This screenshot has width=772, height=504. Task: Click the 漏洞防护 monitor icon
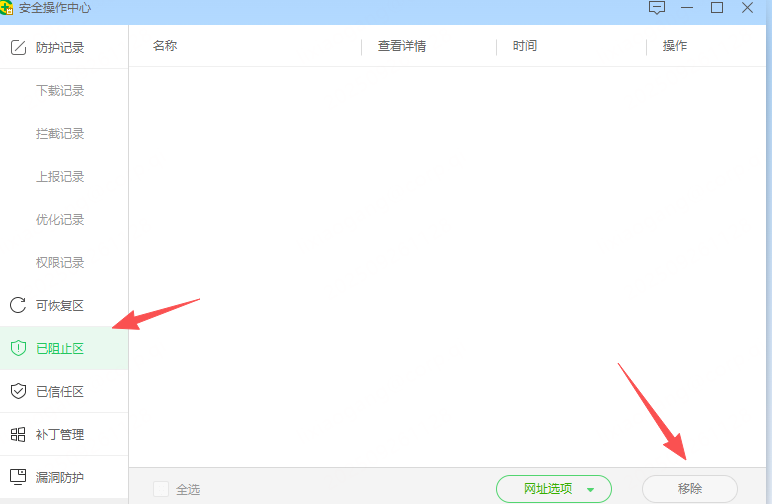click(x=18, y=477)
